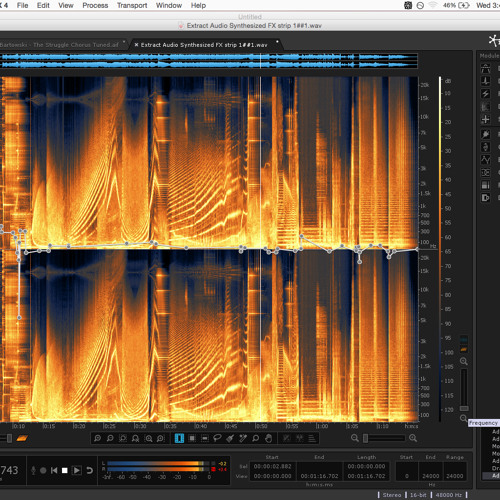Viewport: 500px width, 500px height.
Task: Select the time-frequency rectangle selection tool
Action: coord(192,438)
